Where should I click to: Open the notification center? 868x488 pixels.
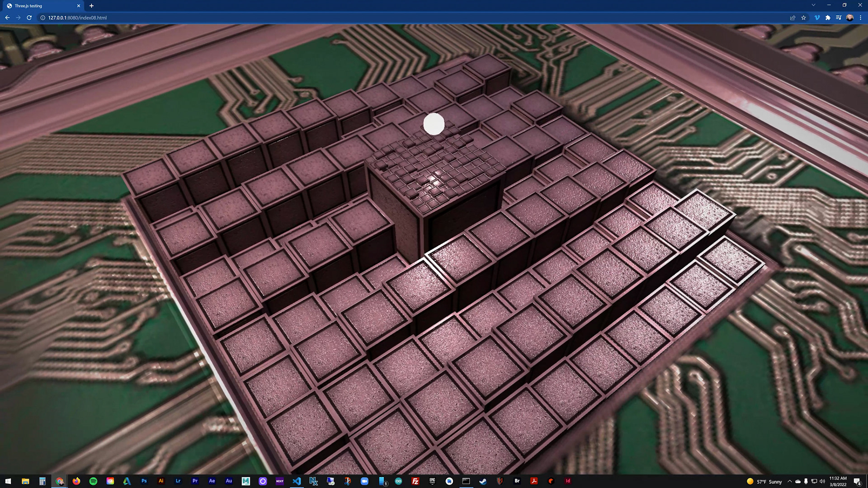pyautogui.click(x=857, y=481)
